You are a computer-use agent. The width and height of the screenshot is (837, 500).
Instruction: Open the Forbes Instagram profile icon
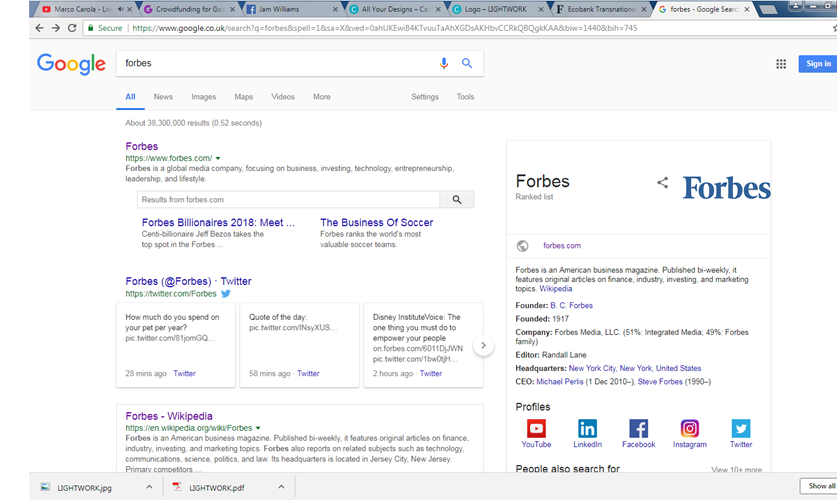(690, 428)
